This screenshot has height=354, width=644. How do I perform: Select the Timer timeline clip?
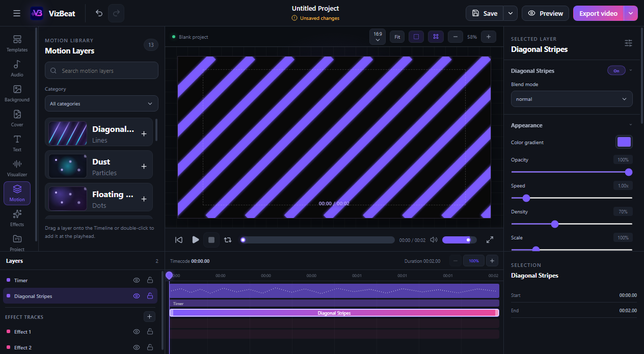(334, 304)
